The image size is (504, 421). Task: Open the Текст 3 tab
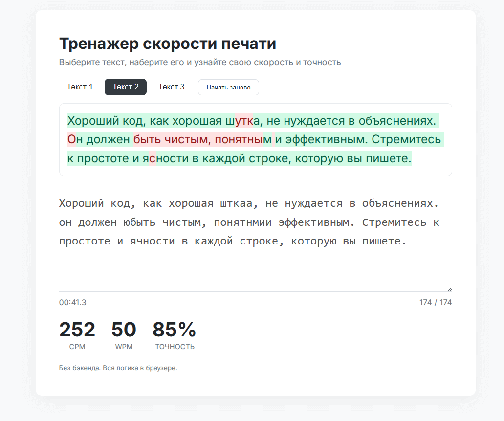171,87
